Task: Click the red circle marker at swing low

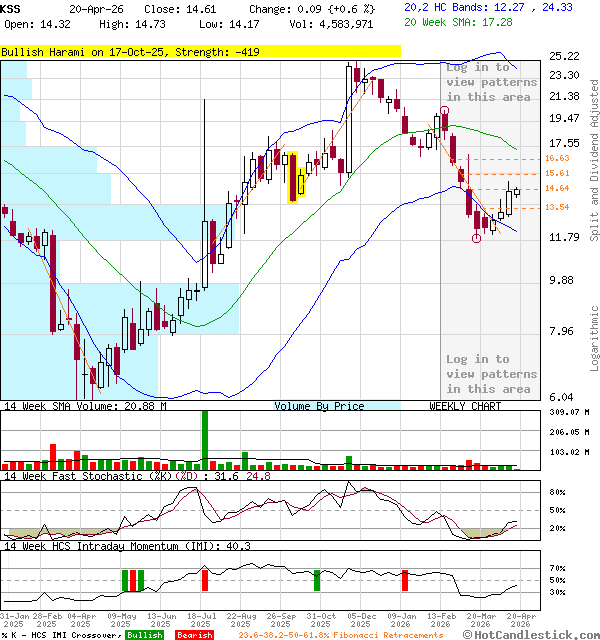Action: coord(477,238)
